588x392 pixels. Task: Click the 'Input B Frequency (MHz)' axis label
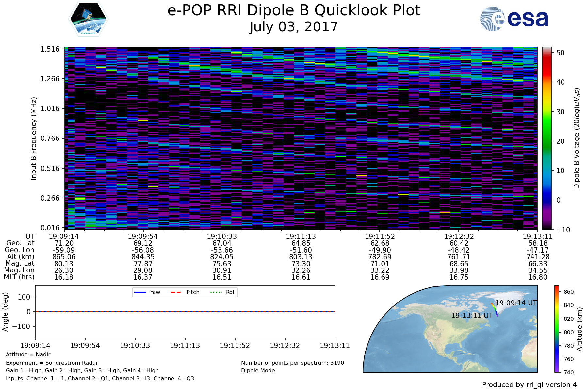point(34,138)
